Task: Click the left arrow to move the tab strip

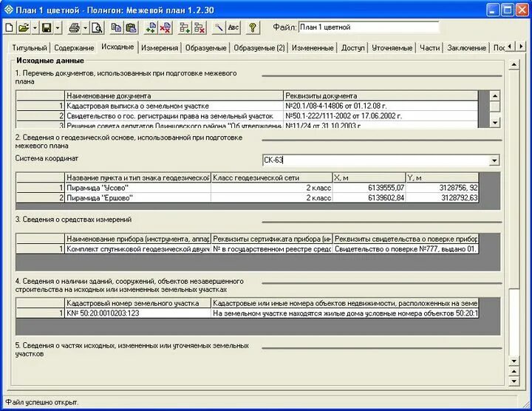Action: pyautogui.click(x=510, y=46)
